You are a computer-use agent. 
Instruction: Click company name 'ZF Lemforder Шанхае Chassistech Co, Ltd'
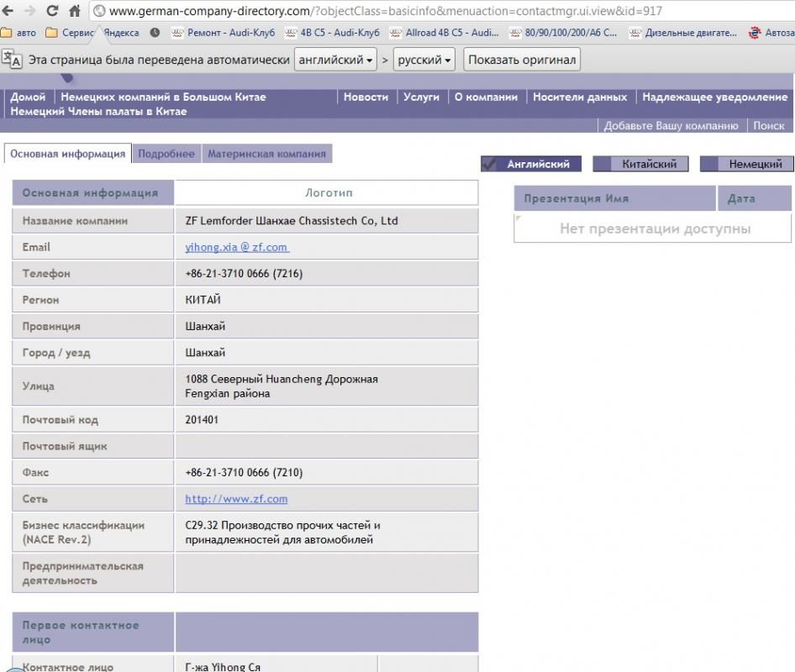tap(292, 221)
